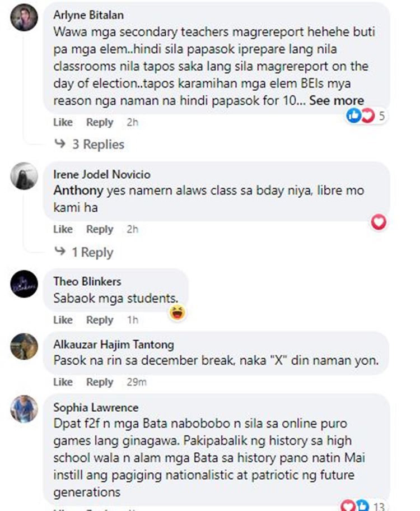Like Theo Blinkers' comment

tap(63, 320)
